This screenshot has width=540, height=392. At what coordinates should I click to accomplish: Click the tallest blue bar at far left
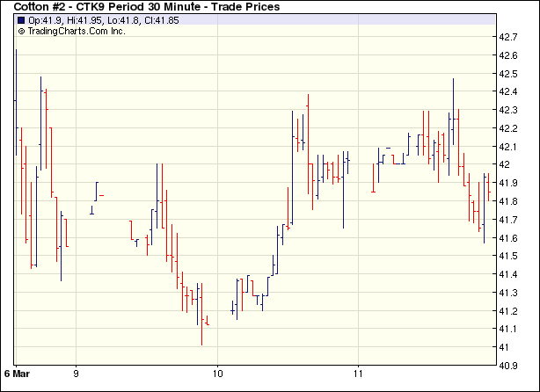[16, 101]
